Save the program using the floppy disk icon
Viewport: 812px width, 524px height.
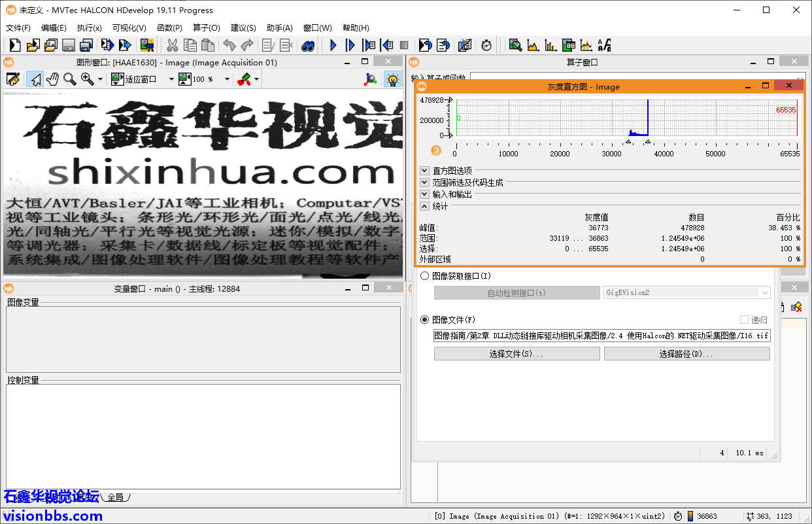pos(68,45)
